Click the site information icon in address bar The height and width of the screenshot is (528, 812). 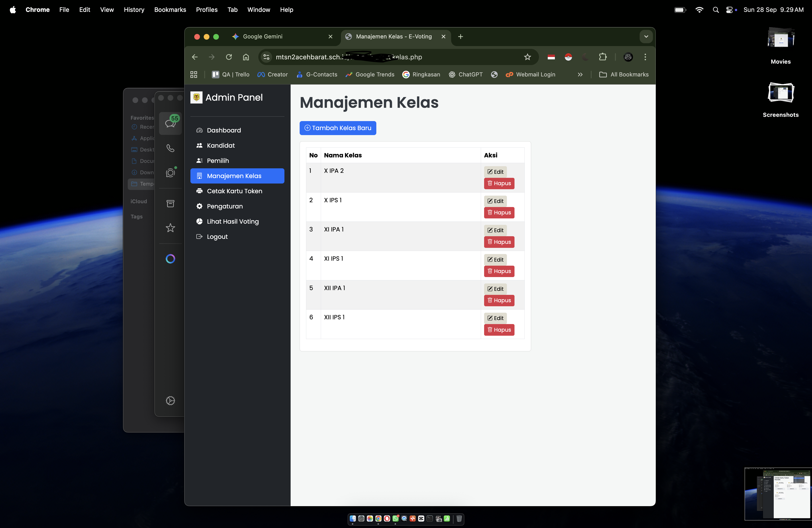coord(267,57)
